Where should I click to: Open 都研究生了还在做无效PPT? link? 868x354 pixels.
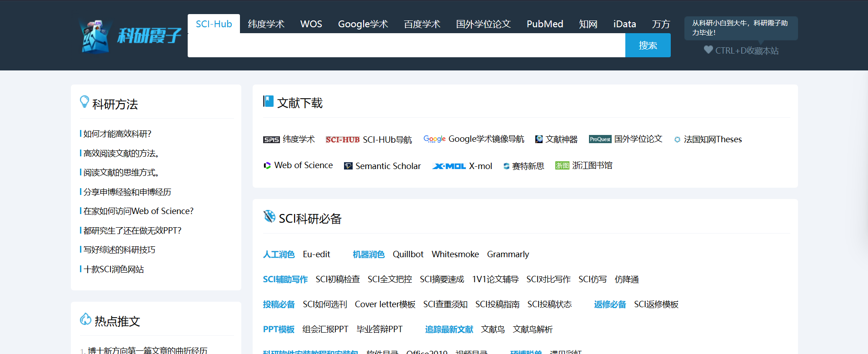tap(132, 230)
